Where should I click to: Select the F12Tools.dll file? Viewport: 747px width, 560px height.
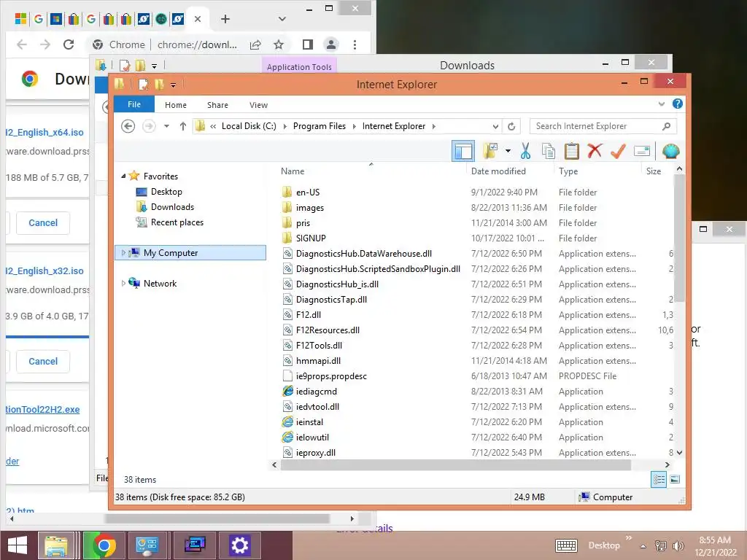(x=319, y=345)
